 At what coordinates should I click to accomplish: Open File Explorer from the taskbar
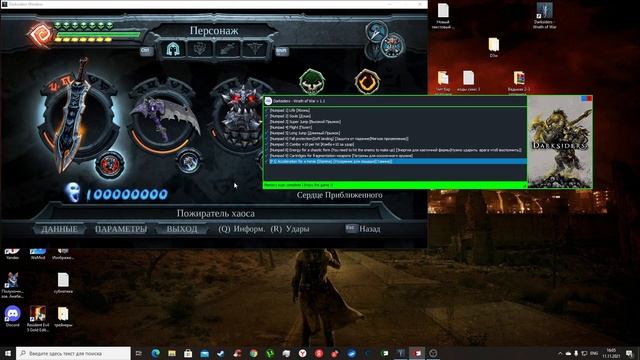tap(172, 353)
